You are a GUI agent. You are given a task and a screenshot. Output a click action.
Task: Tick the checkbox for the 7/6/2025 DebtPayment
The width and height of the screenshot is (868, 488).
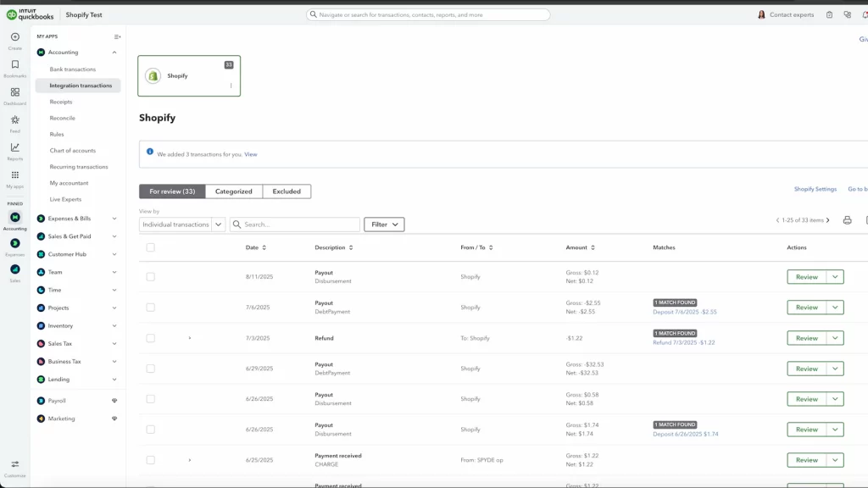[152, 307]
